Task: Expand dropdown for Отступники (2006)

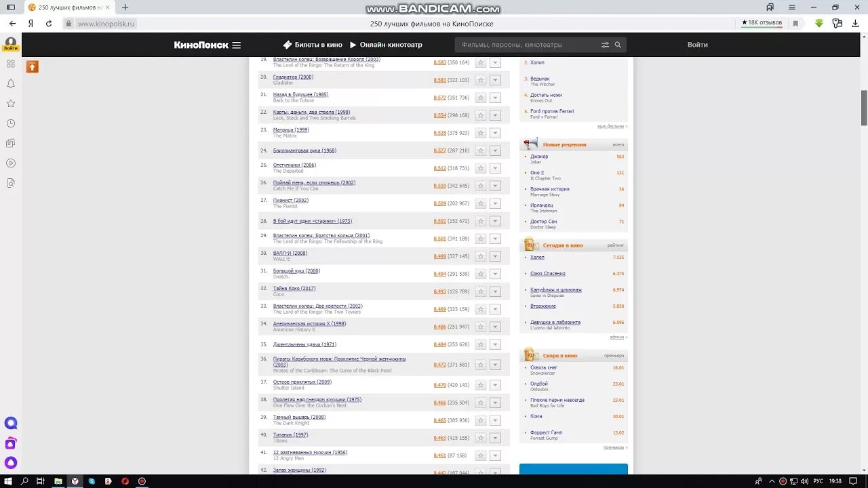Action: [495, 168]
